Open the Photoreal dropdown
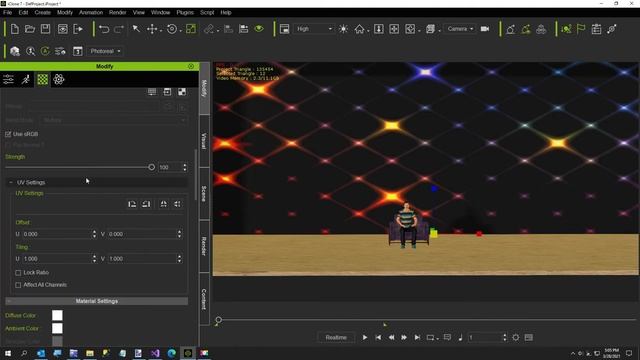This screenshot has width=640, height=360. (x=105, y=51)
